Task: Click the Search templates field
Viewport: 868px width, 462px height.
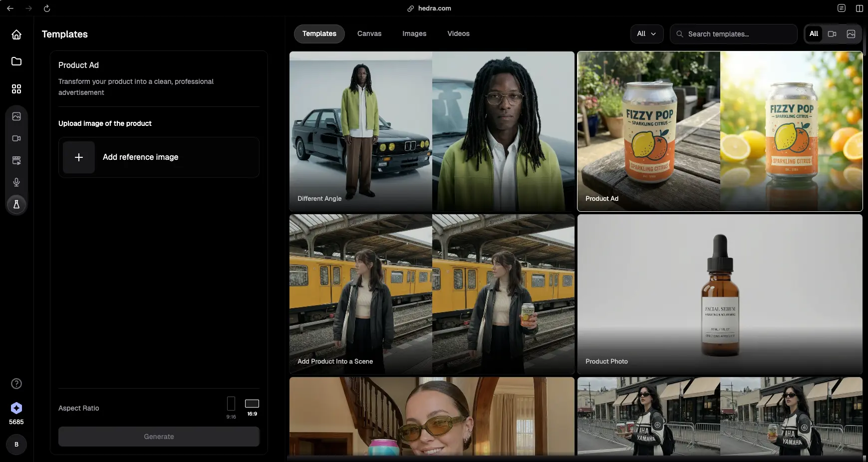Action: tap(734, 34)
